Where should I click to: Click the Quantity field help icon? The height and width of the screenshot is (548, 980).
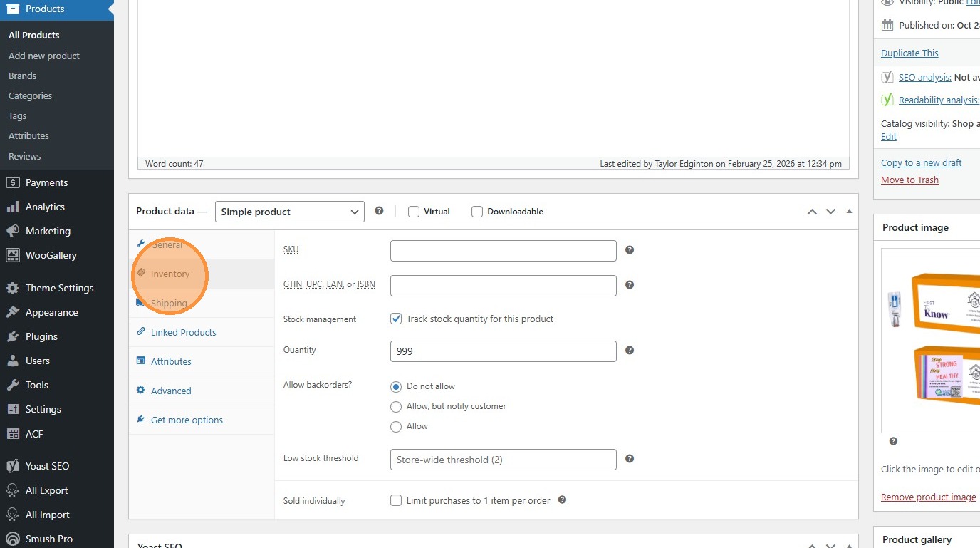630,351
